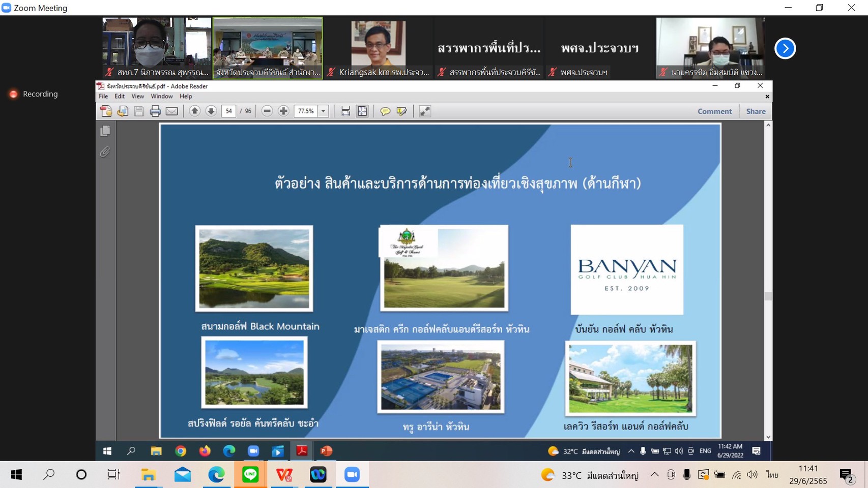Show page thumbnails panel
The image size is (868, 488).
(105, 131)
